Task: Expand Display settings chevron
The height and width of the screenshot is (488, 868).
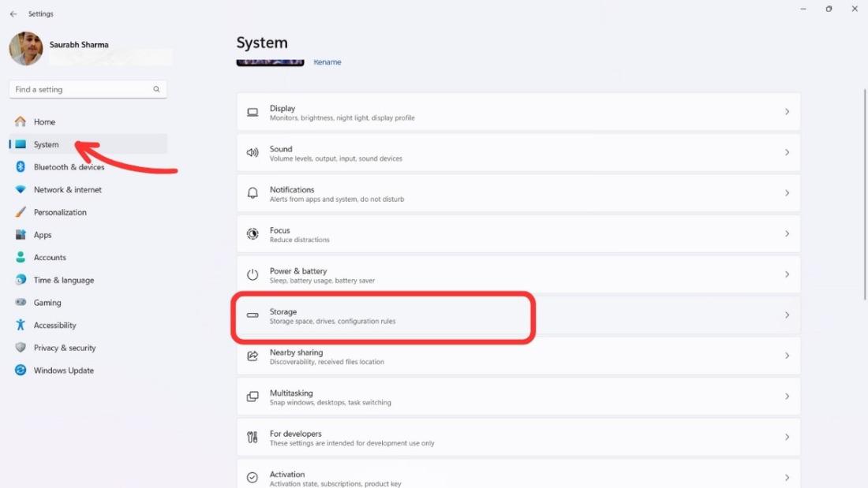Action: (x=787, y=112)
